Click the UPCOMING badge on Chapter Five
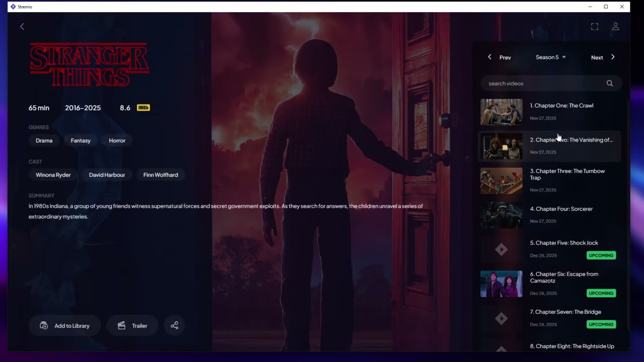The height and width of the screenshot is (362, 644). (601, 255)
